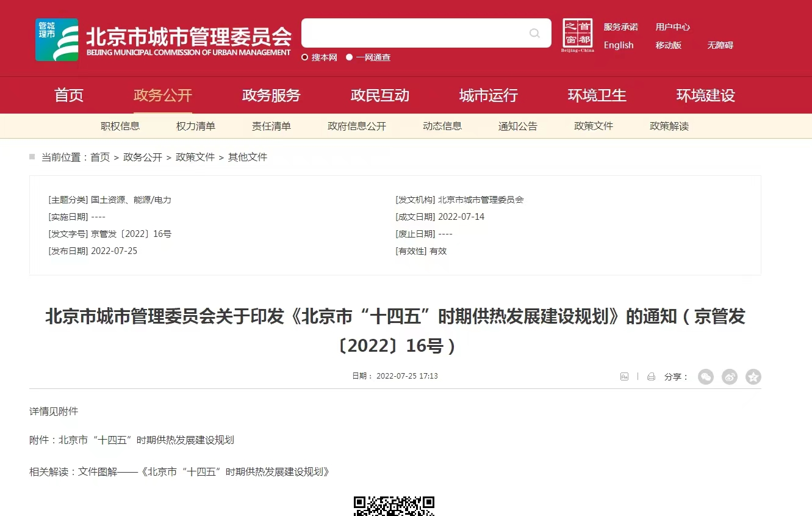Share the article via the Qzone star icon
Viewport: 812px width, 516px height.
pyautogui.click(x=753, y=377)
